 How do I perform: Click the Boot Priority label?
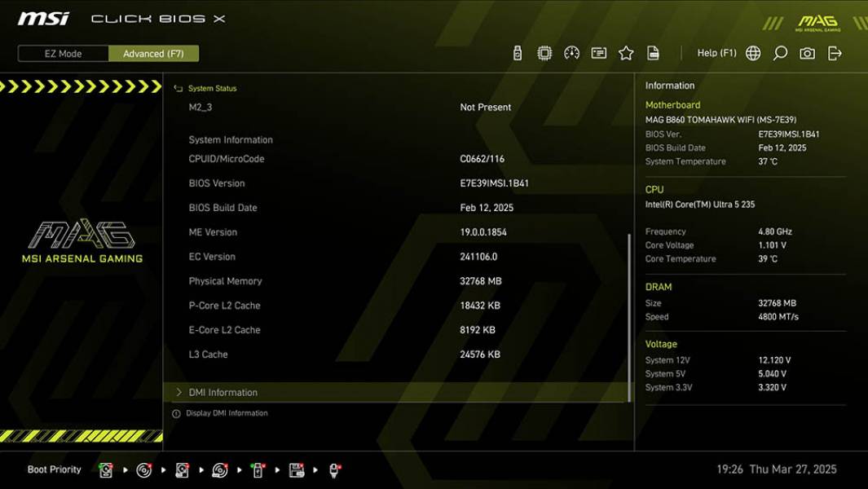click(55, 469)
